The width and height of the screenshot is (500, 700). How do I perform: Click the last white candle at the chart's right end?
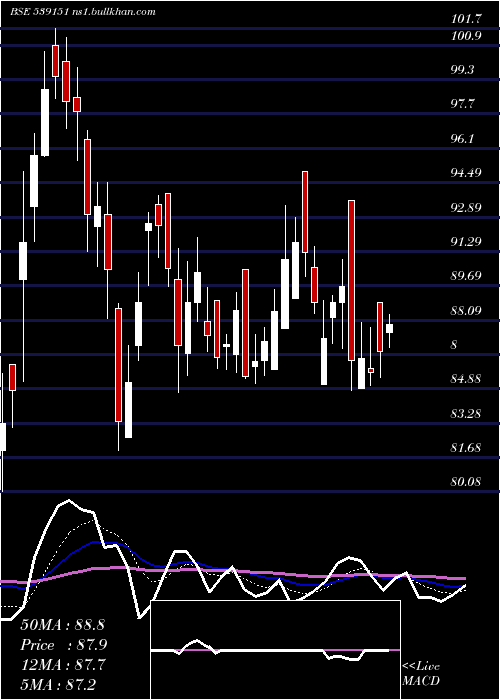[389, 329]
